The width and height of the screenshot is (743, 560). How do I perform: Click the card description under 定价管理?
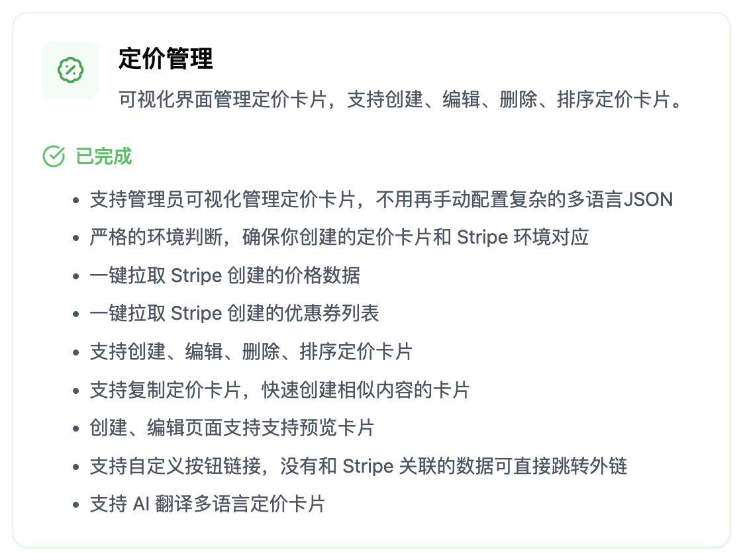click(400, 99)
